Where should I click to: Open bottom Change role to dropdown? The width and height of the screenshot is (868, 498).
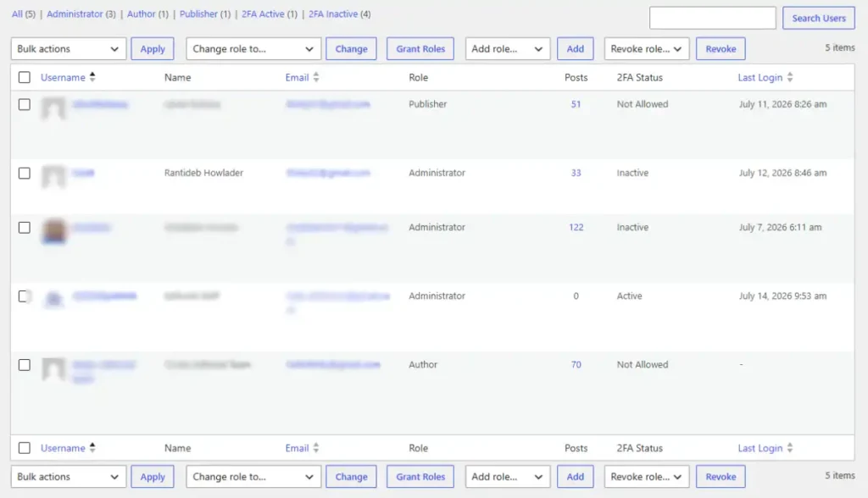pyautogui.click(x=253, y=477)
